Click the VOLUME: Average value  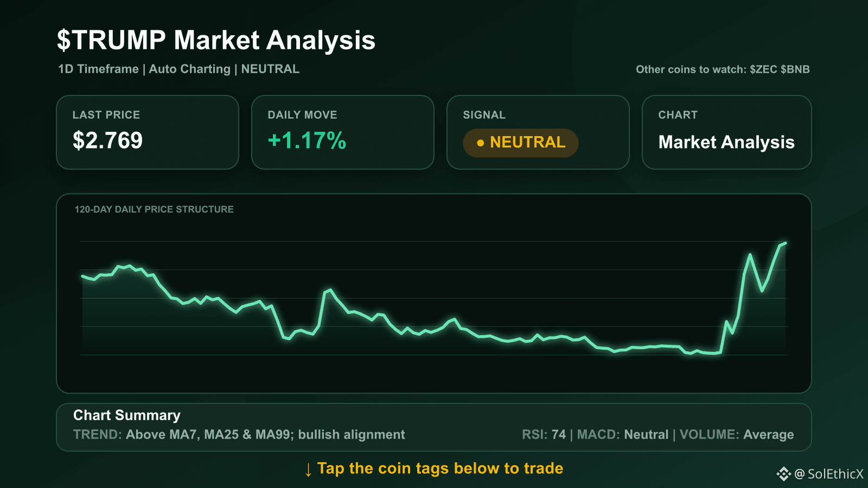click(x=737, y=434)
